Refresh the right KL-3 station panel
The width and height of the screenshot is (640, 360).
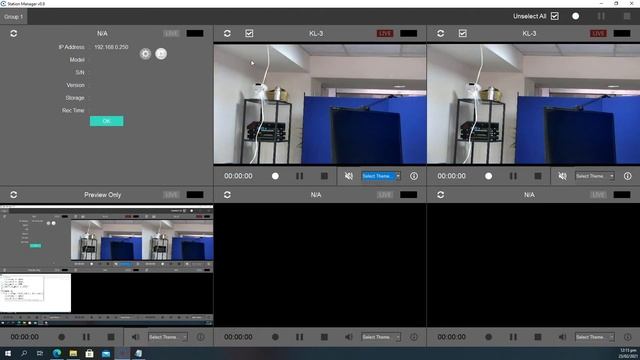click(x=440, y=33)
